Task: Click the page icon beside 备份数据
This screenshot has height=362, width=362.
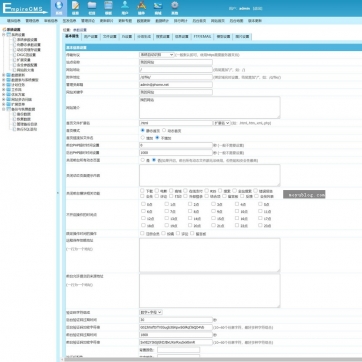Action: tap(14, 114)
